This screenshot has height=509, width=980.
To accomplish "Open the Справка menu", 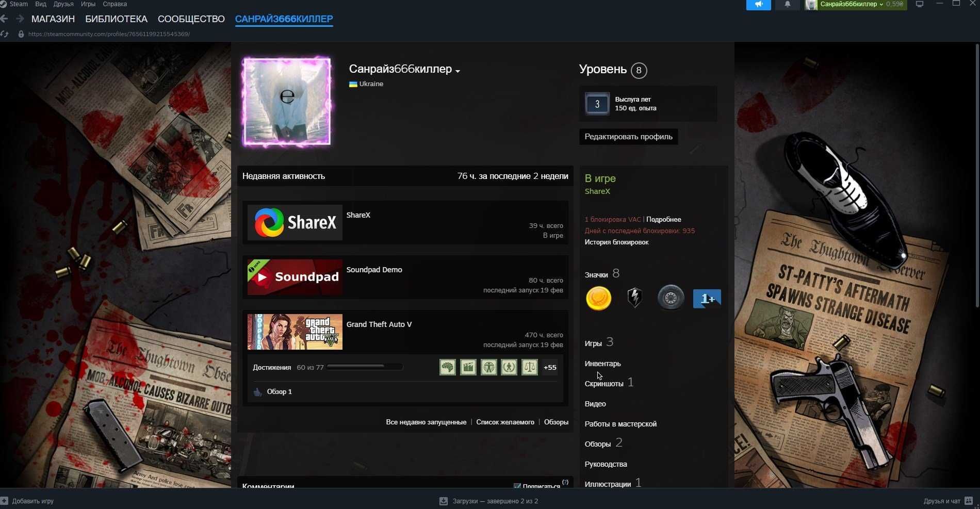I will [x=115, y=4].
